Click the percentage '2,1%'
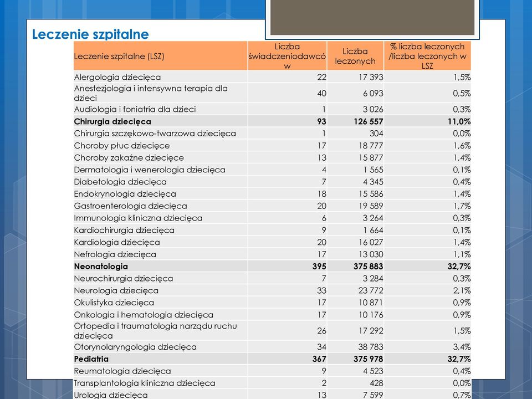Viewport: 532px width, 399px height. pos(462,291)
